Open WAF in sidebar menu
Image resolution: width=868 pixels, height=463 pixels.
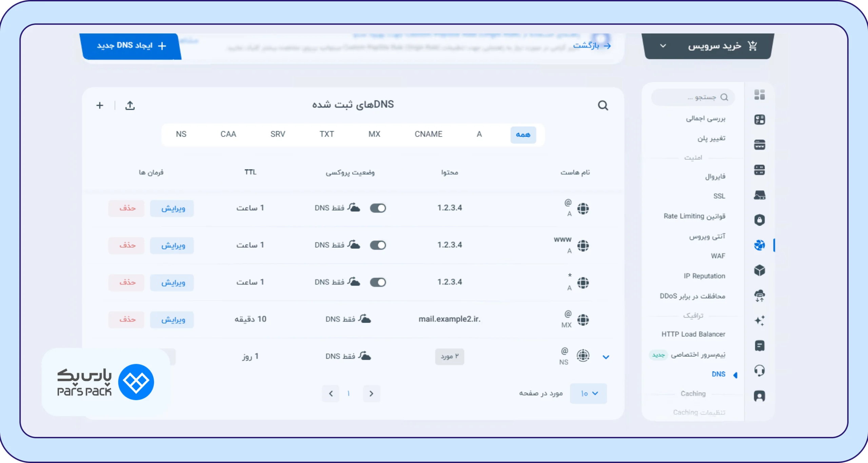click(718, 256)
